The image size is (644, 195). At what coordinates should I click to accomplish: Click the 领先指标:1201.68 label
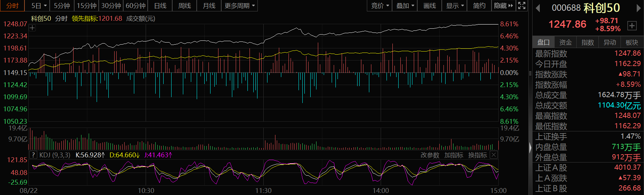point(97,18)
